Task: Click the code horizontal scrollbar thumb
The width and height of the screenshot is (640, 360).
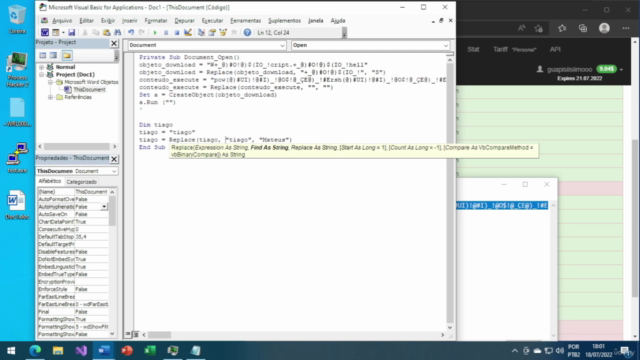Action: click(159, 335)
